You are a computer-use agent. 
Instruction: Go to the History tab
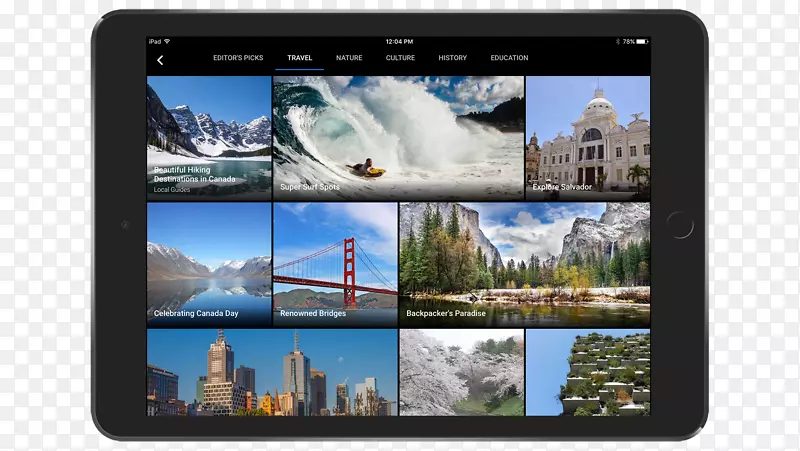(453, 58)
